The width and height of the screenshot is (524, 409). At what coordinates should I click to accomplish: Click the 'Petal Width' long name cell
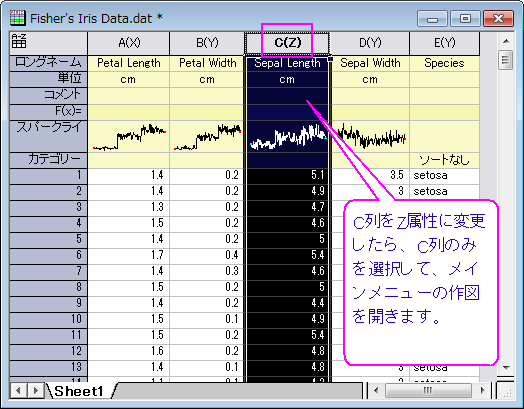207,63
